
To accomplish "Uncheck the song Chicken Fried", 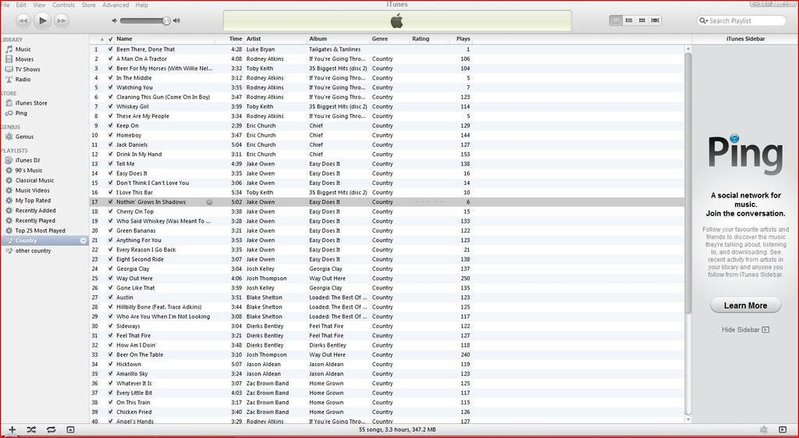I will [111, 412].
